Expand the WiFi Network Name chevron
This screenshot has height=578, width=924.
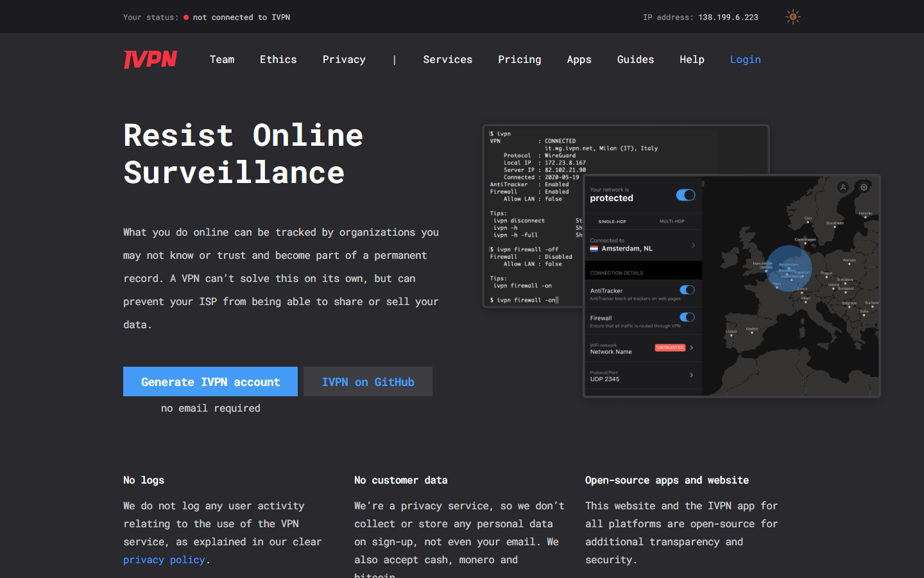(x=692, y=347)
